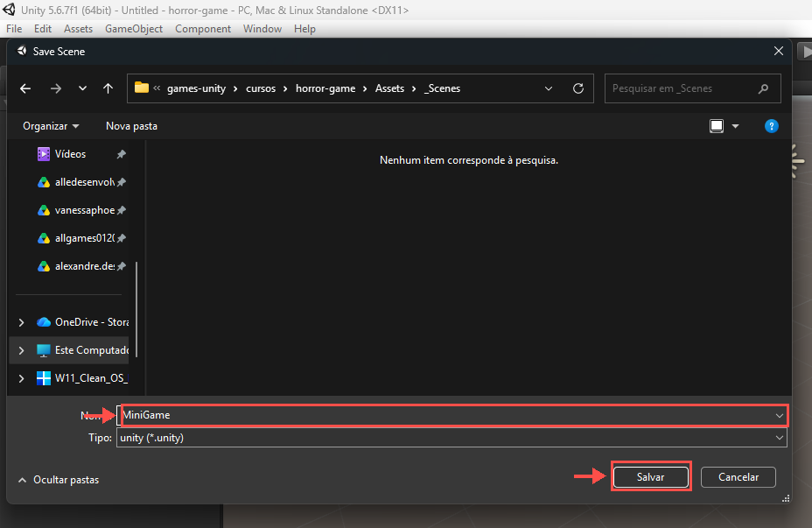This screenshot has width=812, height=528.
Task: Expand the Este Computador tree node
Action: coord(21,350)
